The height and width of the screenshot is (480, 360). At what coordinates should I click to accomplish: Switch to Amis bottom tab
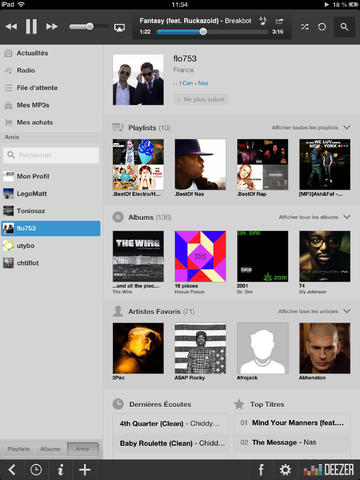[x=83, y=449]
